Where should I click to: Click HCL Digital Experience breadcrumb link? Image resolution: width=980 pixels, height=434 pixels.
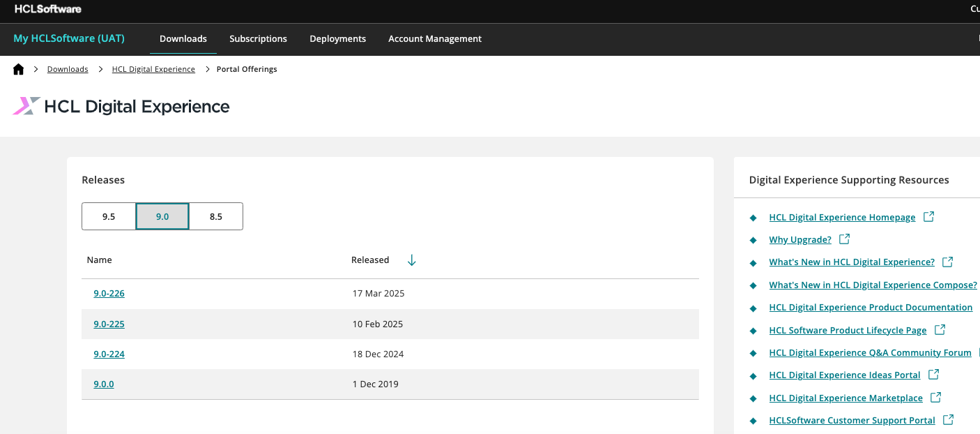coord(153,69)
